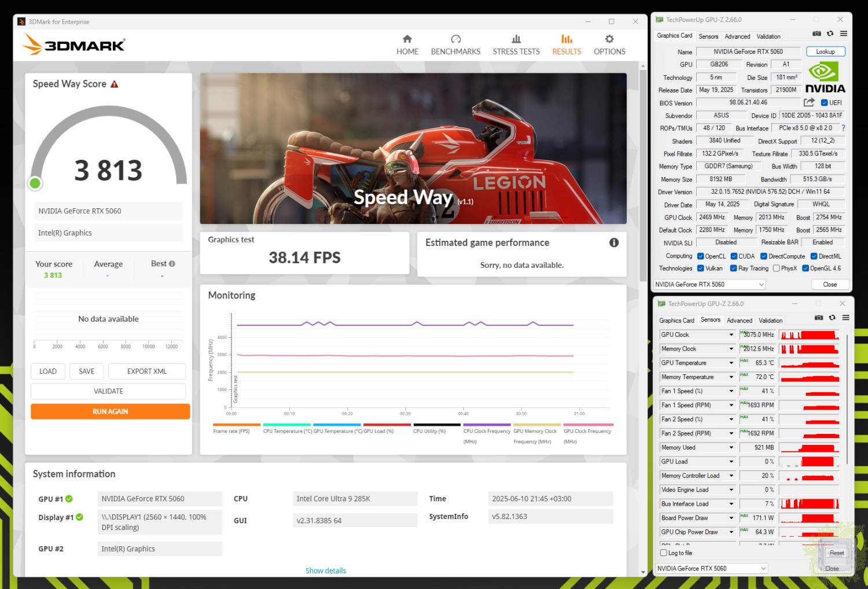Screen dimensions: 868x589
Task: Open the Validation tab in the GPU-Z Sensors window
Action: [771, 321]
